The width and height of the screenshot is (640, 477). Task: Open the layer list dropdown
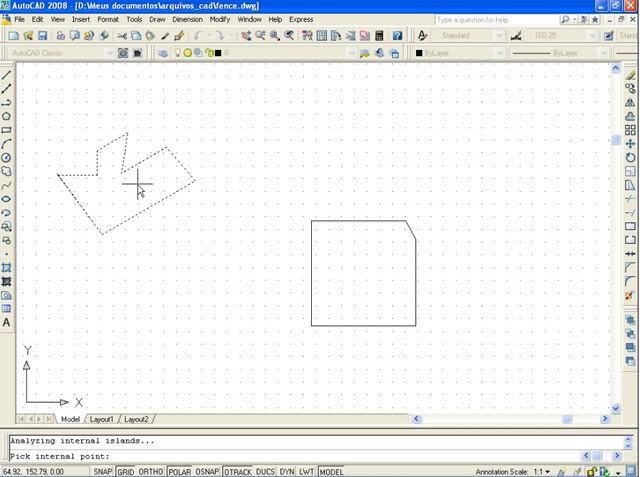[351, 53]
